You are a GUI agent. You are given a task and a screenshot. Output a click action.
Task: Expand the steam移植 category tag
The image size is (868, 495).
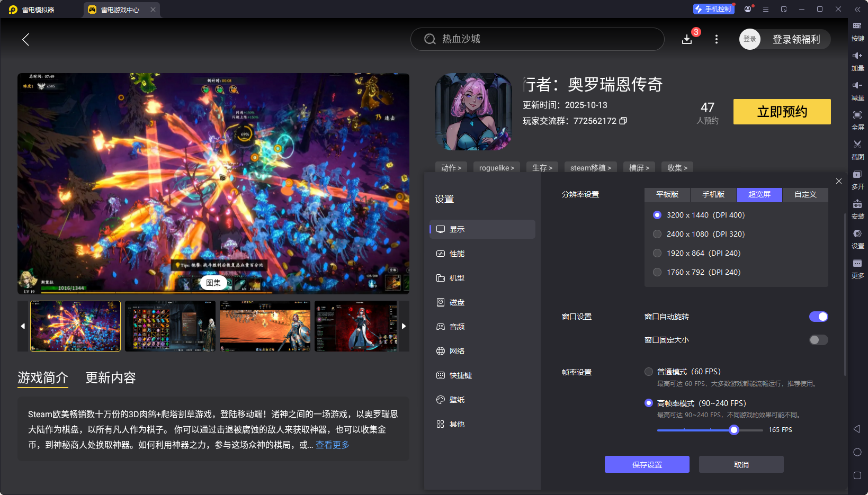tap(590, 167)
